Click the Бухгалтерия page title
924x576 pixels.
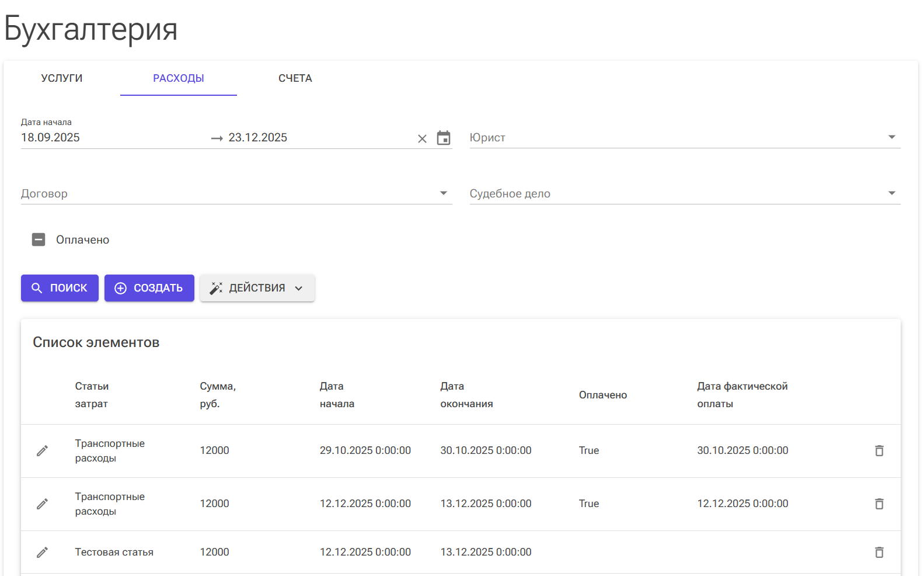click(91, 29)
